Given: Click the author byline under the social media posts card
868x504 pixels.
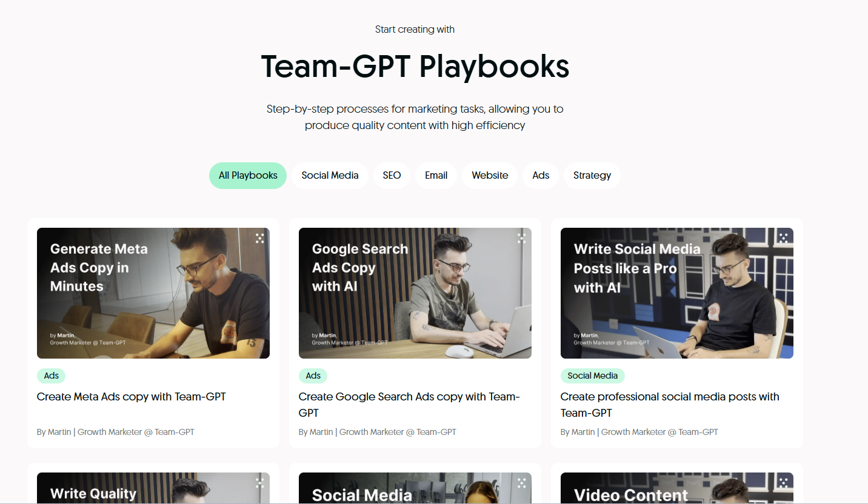Looking at the screenshot, I should 639,432.
